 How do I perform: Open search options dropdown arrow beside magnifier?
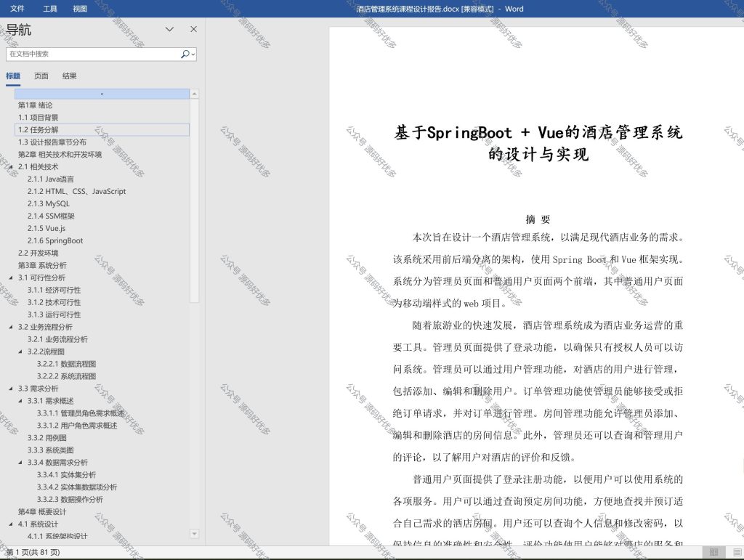193,54
